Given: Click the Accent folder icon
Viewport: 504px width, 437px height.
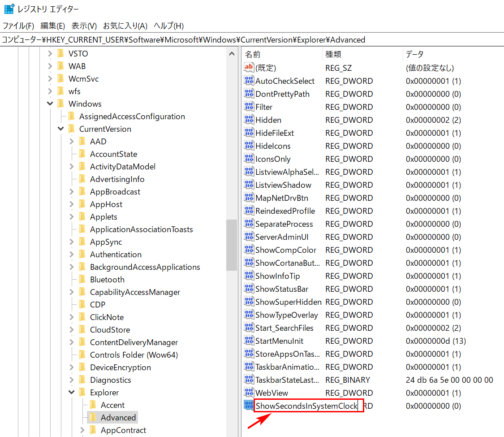Looking at the screenshot, I should coord(93,405).
